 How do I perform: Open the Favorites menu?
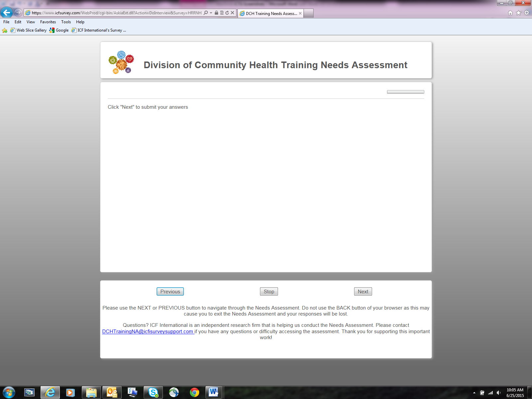coord(48,22)
